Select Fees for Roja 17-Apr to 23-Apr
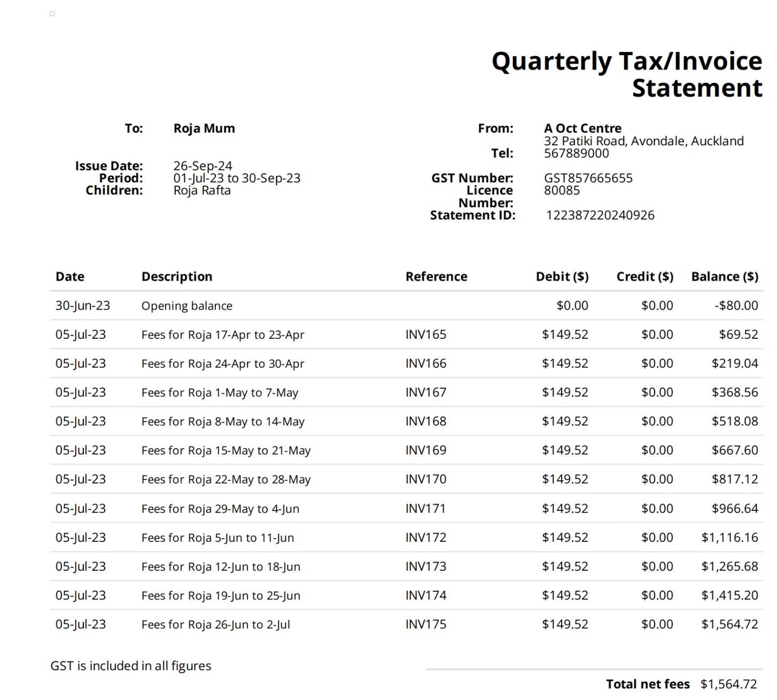The image size is (777, 700). pyautogui.click(x=223, y=335)
